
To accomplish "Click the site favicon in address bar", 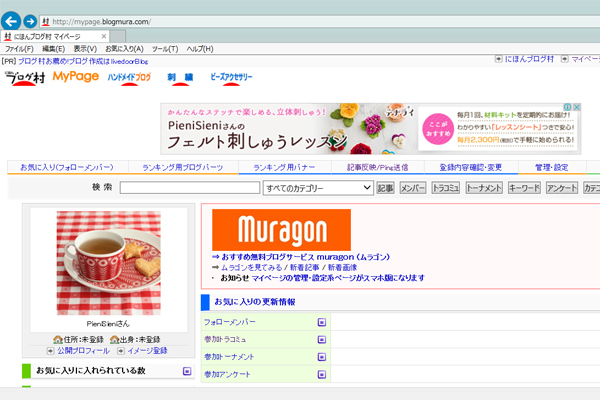I will 46,22.
